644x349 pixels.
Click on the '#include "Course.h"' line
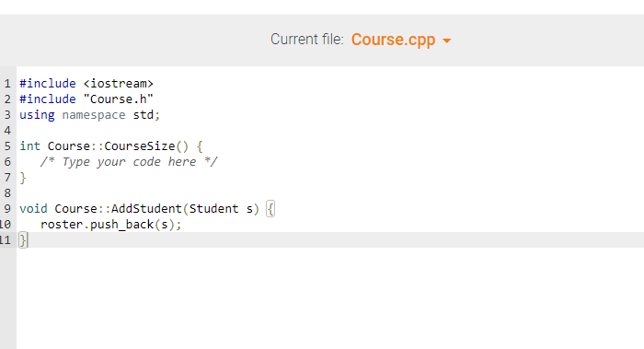[x=86, y=99]
